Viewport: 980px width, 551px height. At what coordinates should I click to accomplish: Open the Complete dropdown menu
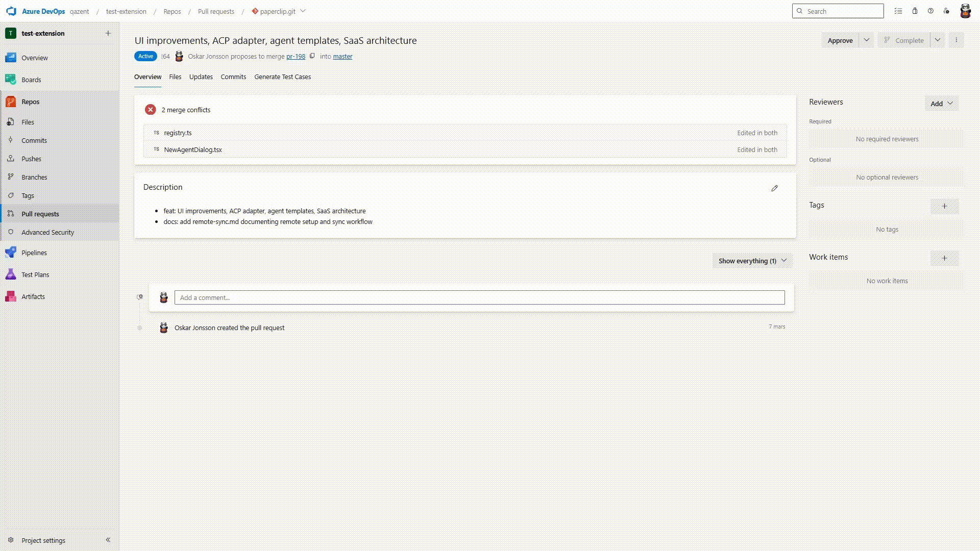[x=938, y=40]
